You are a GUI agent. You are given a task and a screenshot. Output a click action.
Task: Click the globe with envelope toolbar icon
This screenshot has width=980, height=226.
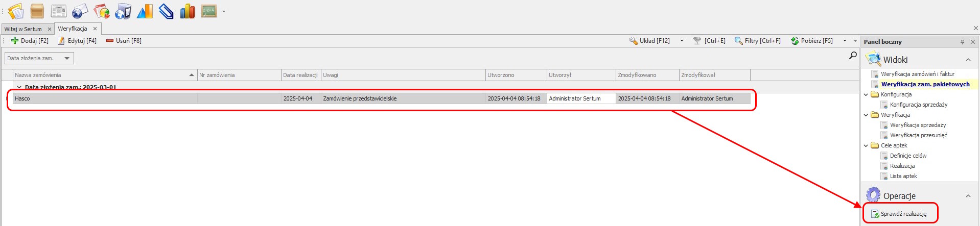coord(80,11)
